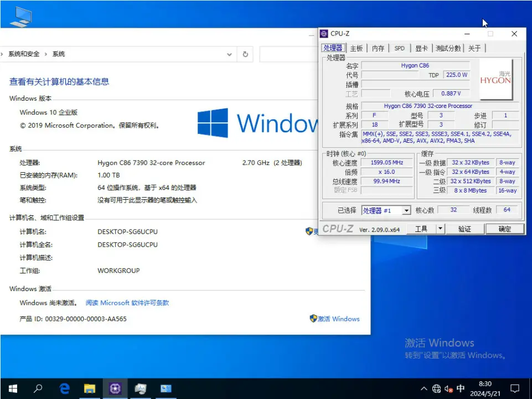Image resolution: width=532 pixels, height=399 pixels.
Task: Launch Edge browser from taskbar
Action: tap(64, 388)
